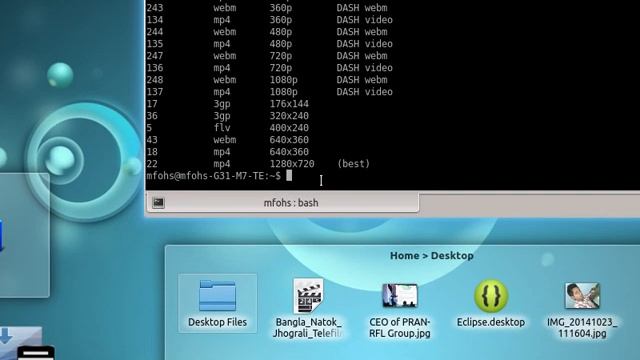640x360 pixels.
Task: Click the terminal prompt mfohs@mfohs-G31-M7-TE
Action: (x=213, y=176)
